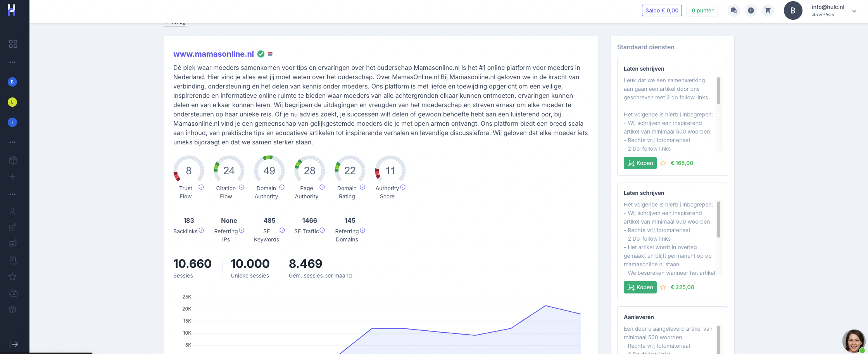Click the Standaard diensten heading

click(x=645, y=47)
